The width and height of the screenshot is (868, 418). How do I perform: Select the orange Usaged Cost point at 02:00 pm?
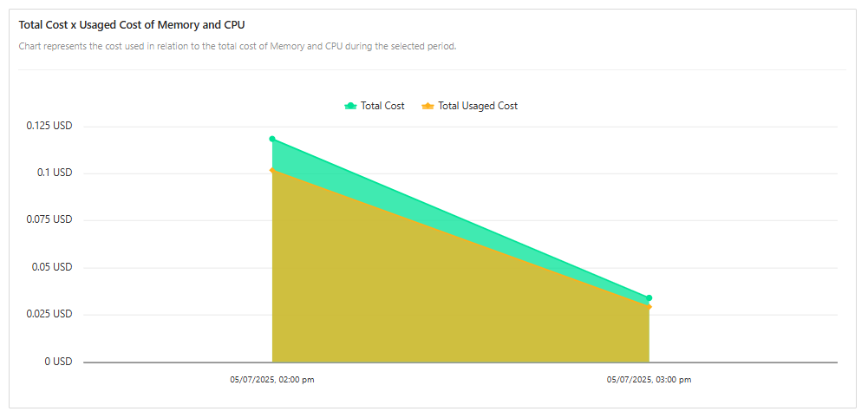pyautogui.click(x=272, y=170)
